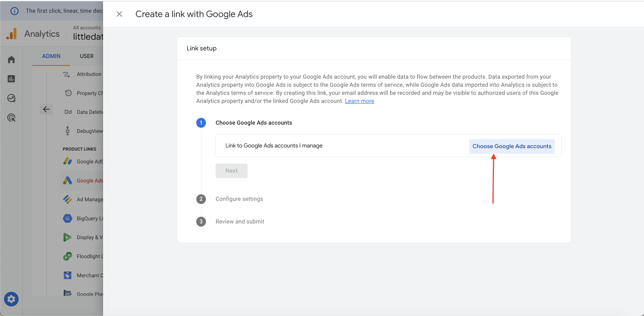Click Display & Video 360 icon

pos(67,237)
